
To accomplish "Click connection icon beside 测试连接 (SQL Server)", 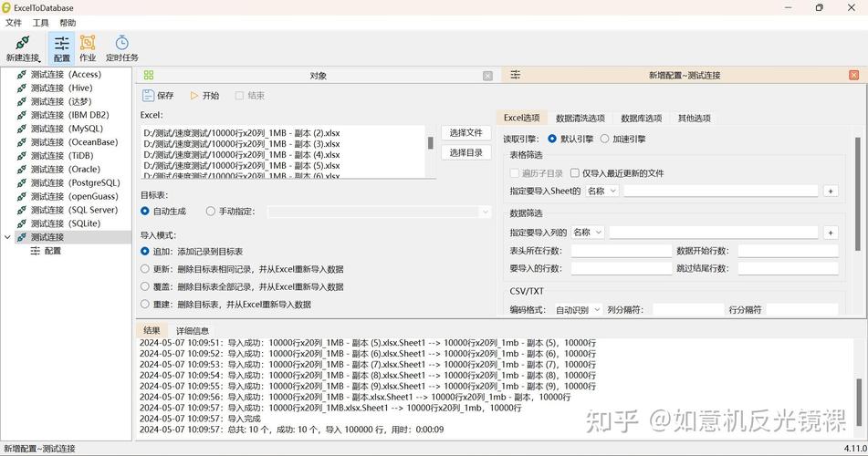I will click(22, 210).
